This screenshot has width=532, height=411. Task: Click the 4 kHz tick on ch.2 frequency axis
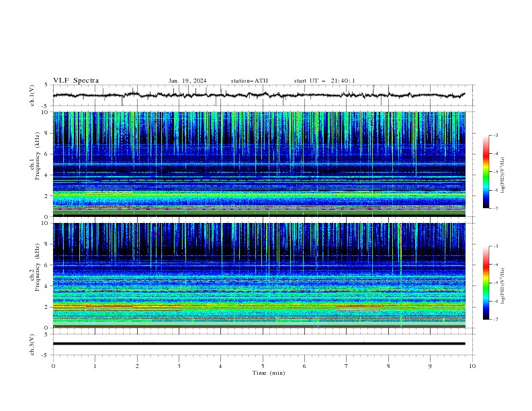click(47, 286)
